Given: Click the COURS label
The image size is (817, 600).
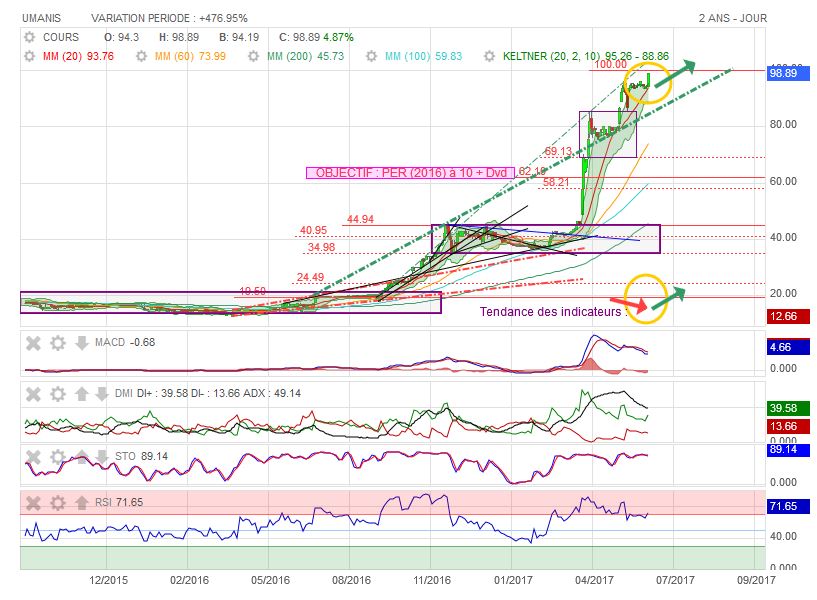Looking at the screenshot, I should coord(61,38).
